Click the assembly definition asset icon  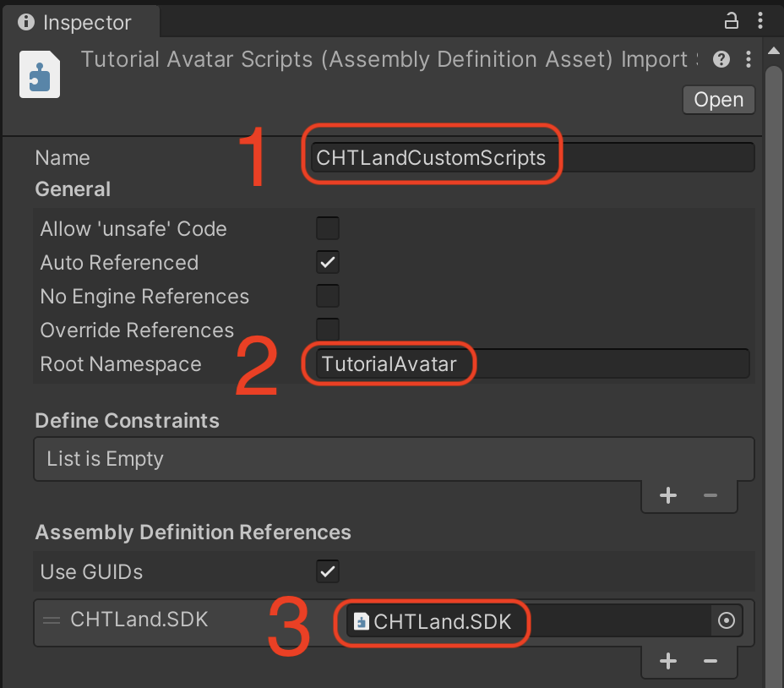[x=40, y=74]
